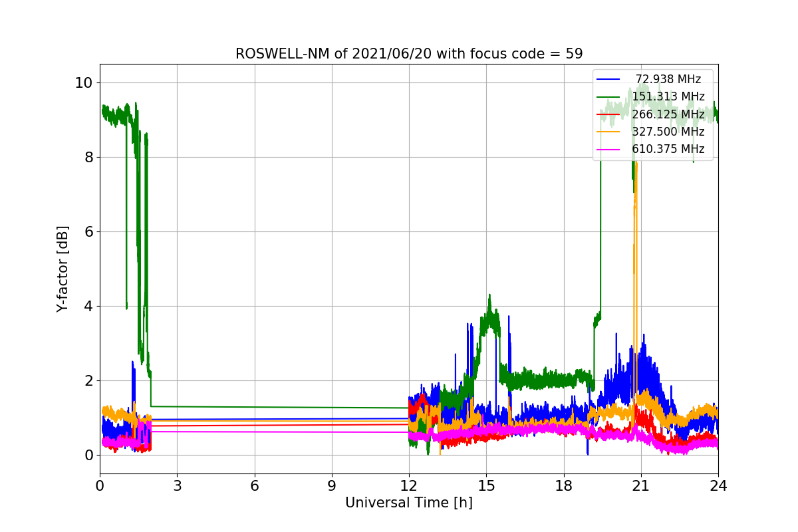Click the orange line sample in legend
The width and height of the screenshot is (798, 532).
coord(608,132)
